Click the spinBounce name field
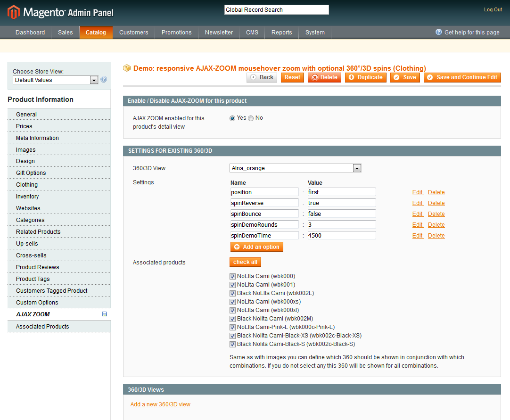The height and width of the screenshot is (420, 510). pos(264,214)
